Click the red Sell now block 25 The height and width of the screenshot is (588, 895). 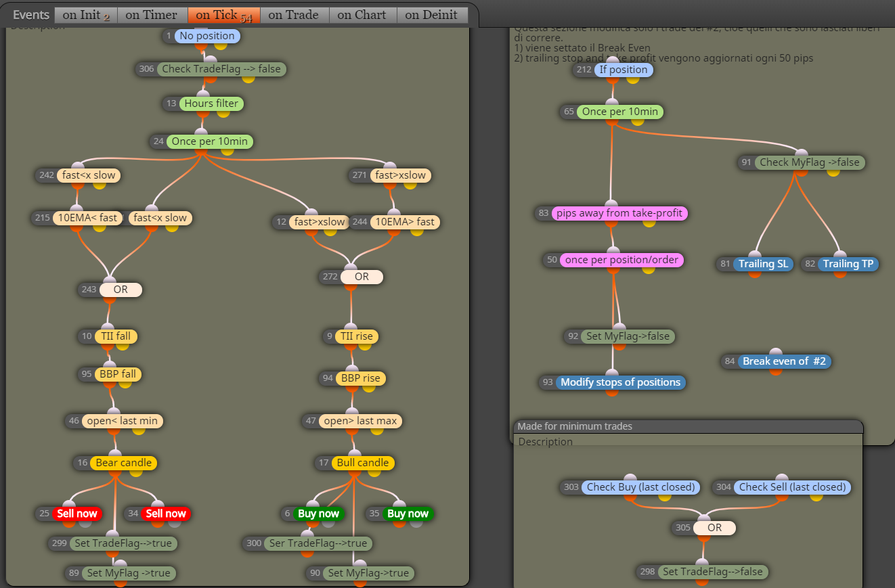(77, 514)
